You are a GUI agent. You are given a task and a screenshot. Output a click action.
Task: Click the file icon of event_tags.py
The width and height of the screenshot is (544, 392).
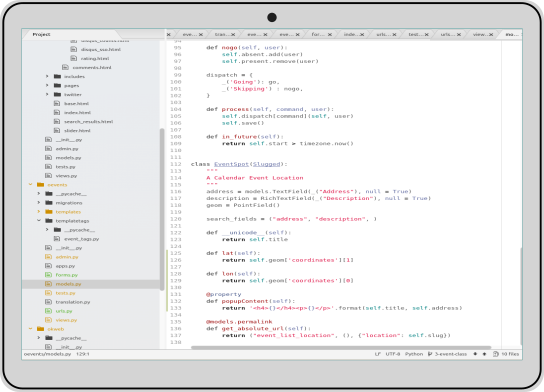(57, 239)
